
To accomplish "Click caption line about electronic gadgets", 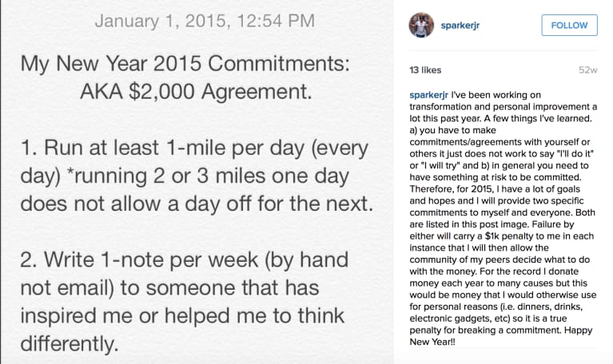I will coord(488,318).
